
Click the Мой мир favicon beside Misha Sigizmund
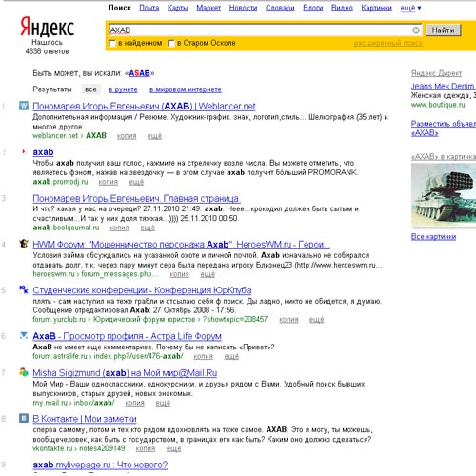[x=24, y=372]
